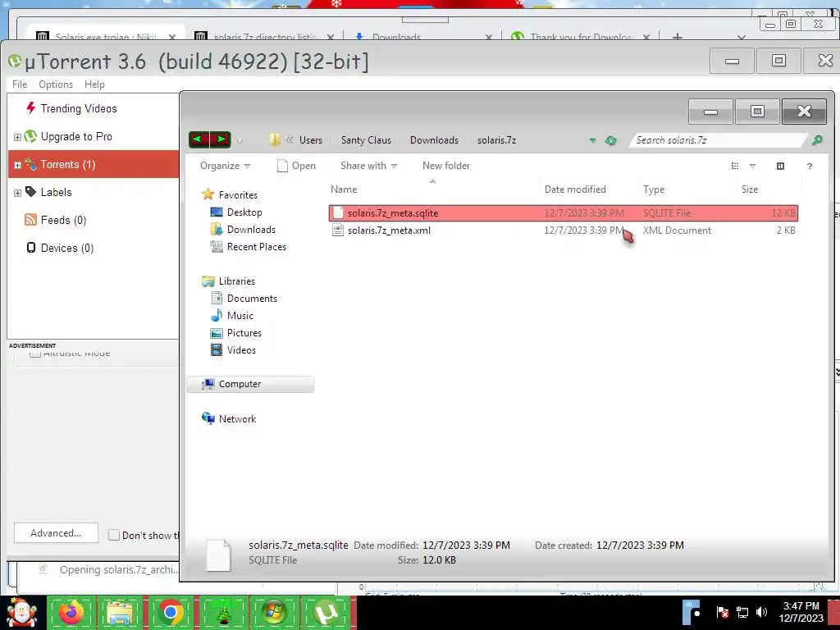
Task: Click the search magnifier icon
Action: pyautogui.click(x=817, y=139)
